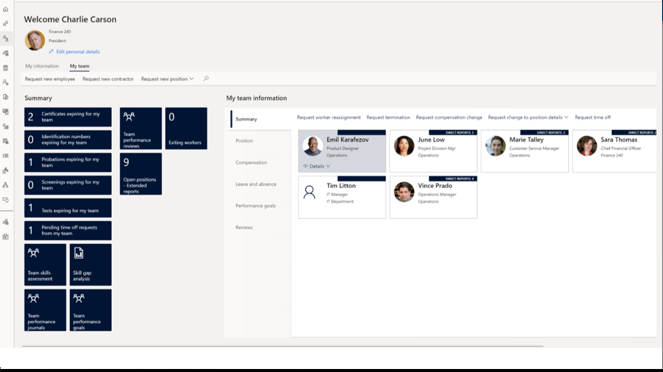Go to Home from the left sidebar
This screenshot has width=663, height=372.
click(x=5, y=9)
